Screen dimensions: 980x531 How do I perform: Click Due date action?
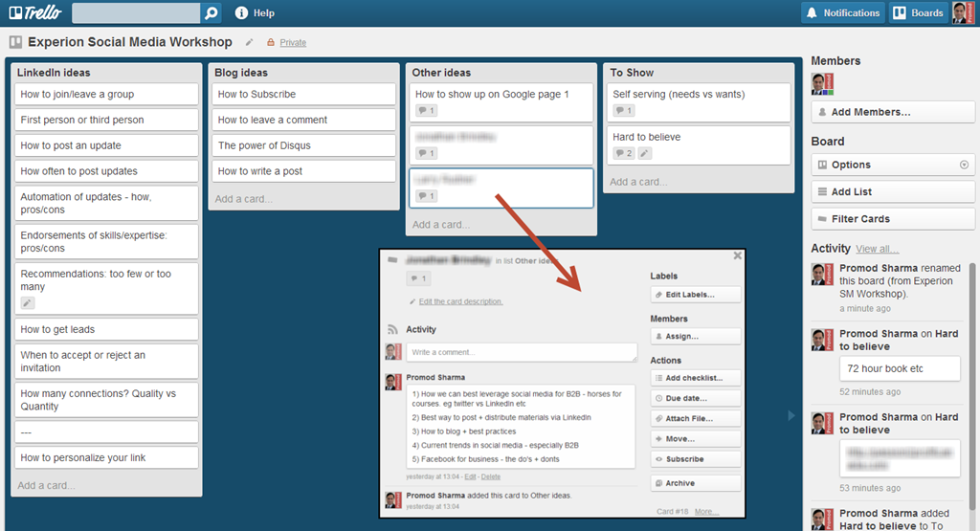coord(696,398)
